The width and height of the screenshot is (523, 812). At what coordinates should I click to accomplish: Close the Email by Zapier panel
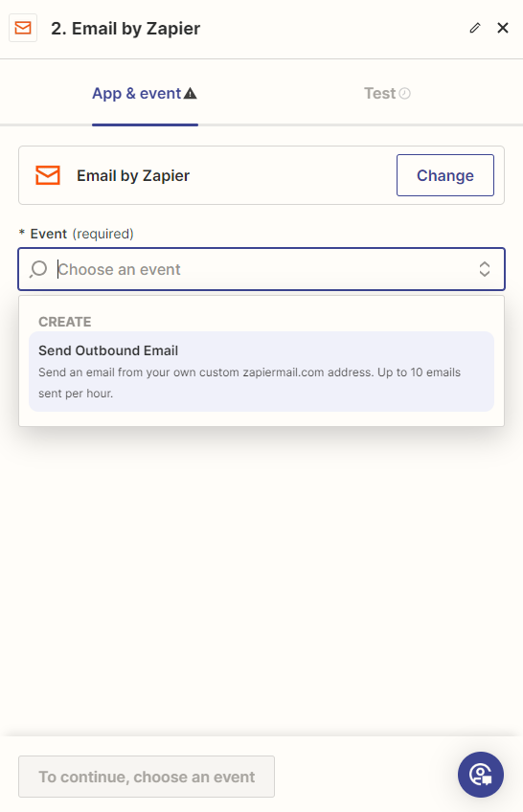coord(503,28)
